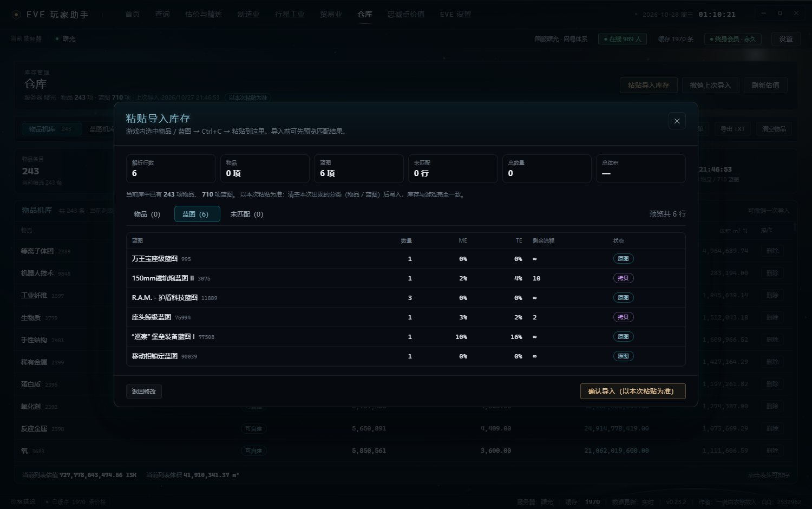Viewport: 812px width, 509px height.
Task: Click 清空物品 in the background toolbar
Action: click(774, 129)
